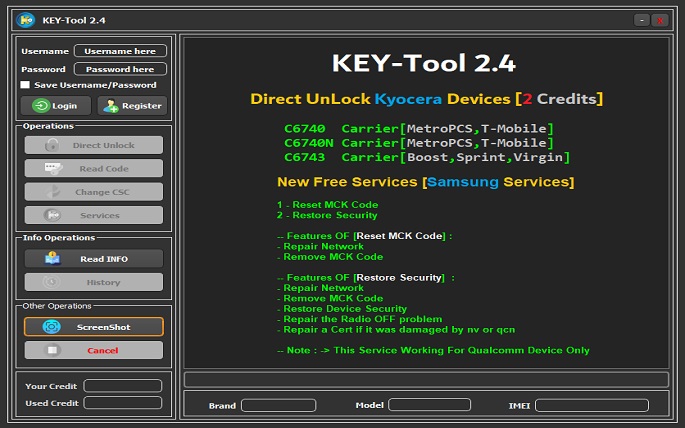Run the Read Code operation
Image resolution: width=685 pixels, height=428 pixels.
(x=94, y=169)
